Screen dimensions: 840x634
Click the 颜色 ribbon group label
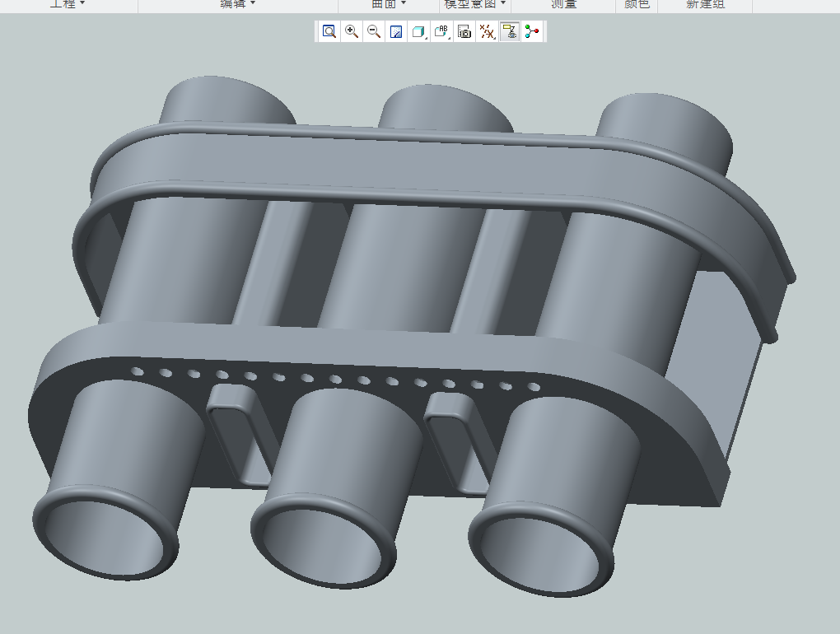click(x=637, y=4)
